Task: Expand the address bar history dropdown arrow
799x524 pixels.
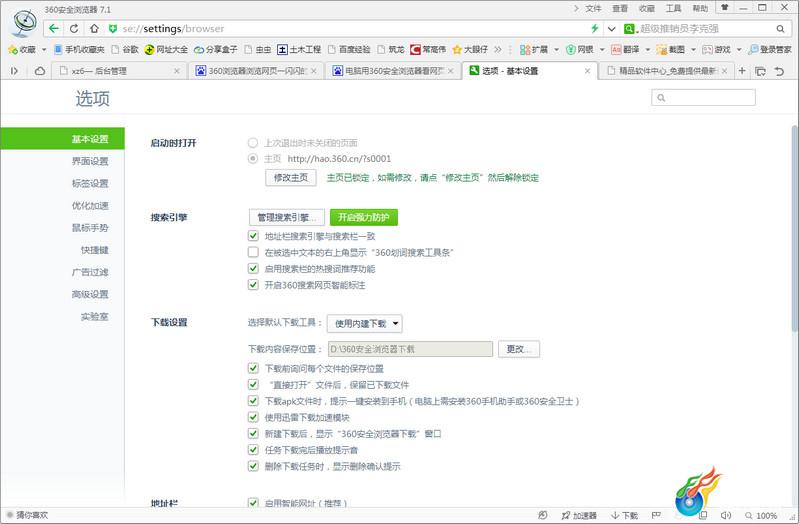Action: click(611, 29)
